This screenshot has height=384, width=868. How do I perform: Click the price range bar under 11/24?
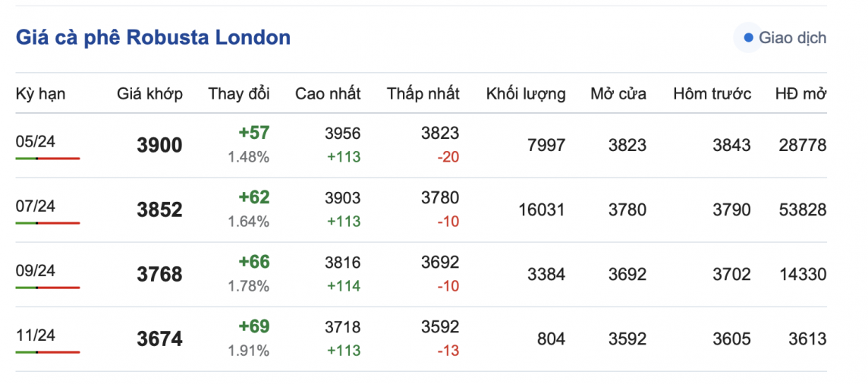click(x=47, y=352)
